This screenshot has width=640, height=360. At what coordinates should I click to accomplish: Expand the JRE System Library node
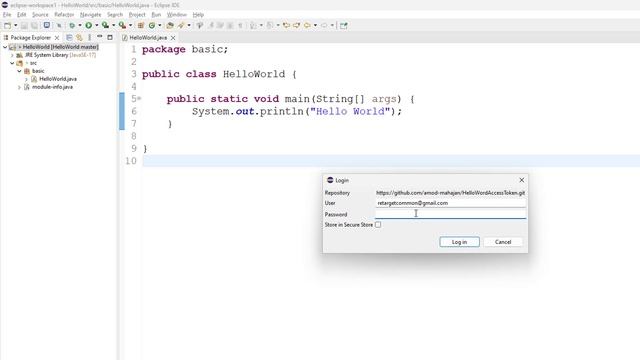point(12,55)
